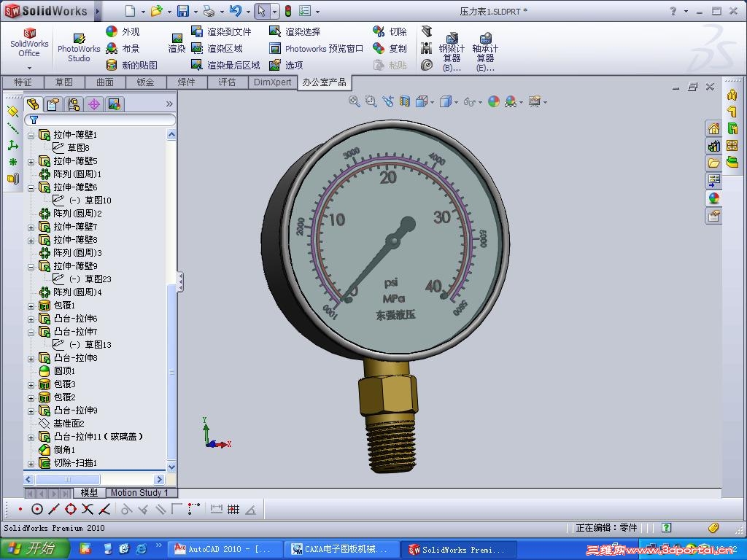
Task: Click the Plane reference geometry icon
Action: [x=13, y=112]
